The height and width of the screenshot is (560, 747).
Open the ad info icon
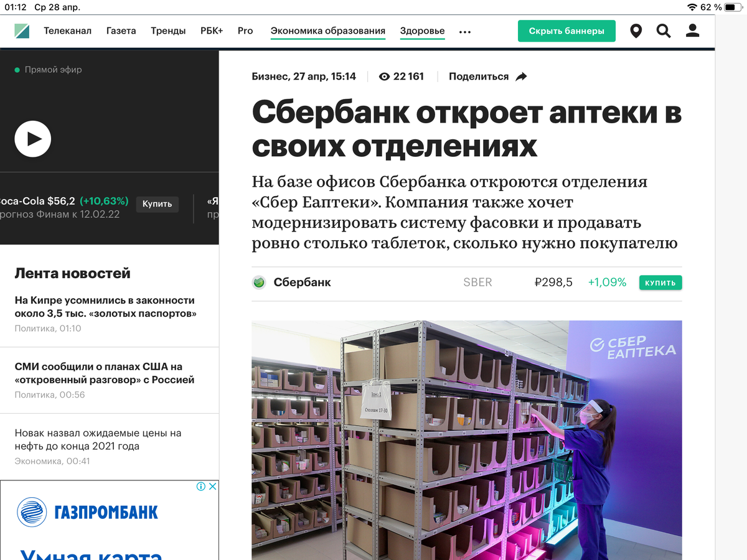tap(201, 487)
